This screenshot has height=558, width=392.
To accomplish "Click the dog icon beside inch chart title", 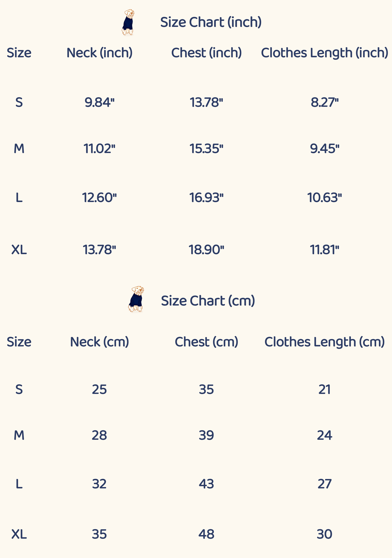I will [x=128, y=22].
